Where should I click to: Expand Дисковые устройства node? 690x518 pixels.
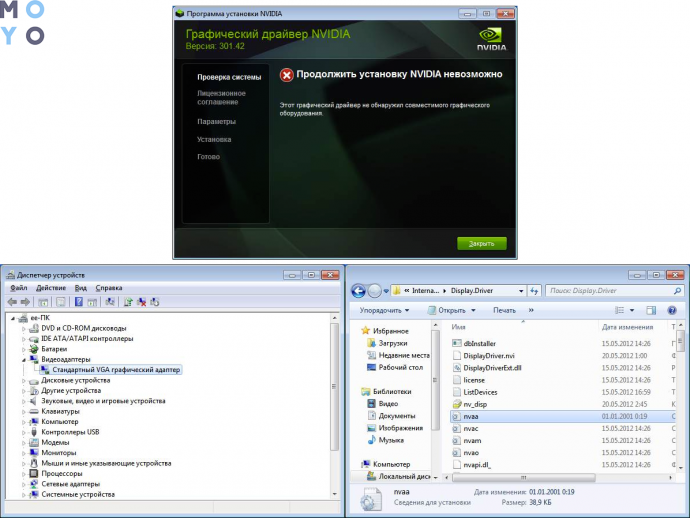pyautogui.click(x=24, y=380)
